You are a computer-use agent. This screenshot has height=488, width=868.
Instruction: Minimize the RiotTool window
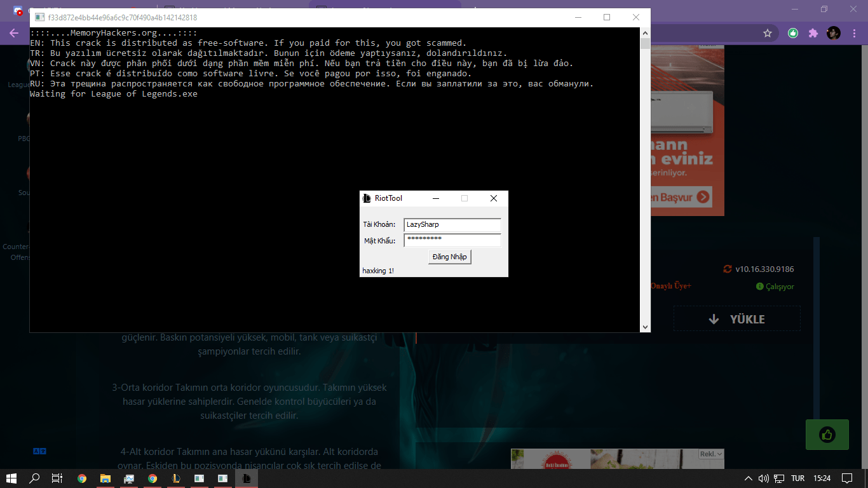coord(436,198)
